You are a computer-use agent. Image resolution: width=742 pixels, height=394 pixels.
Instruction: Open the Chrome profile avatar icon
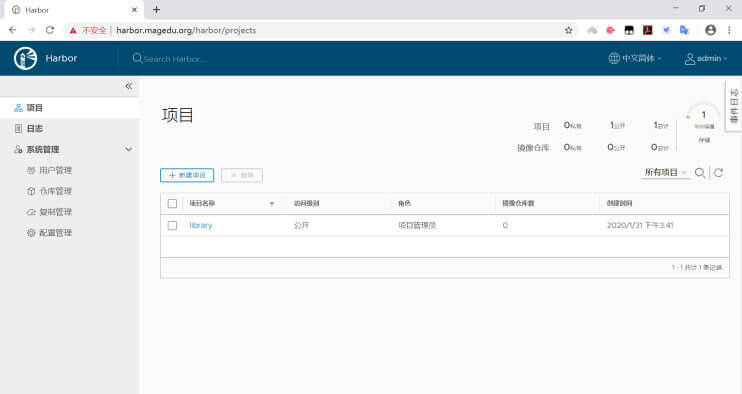tap(710, 30)
